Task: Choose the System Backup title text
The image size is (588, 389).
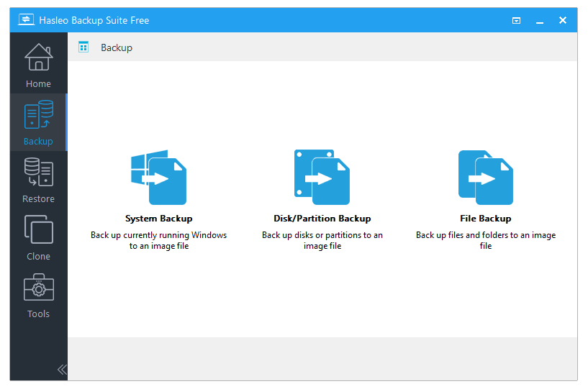Action: (x=158, y=219)
